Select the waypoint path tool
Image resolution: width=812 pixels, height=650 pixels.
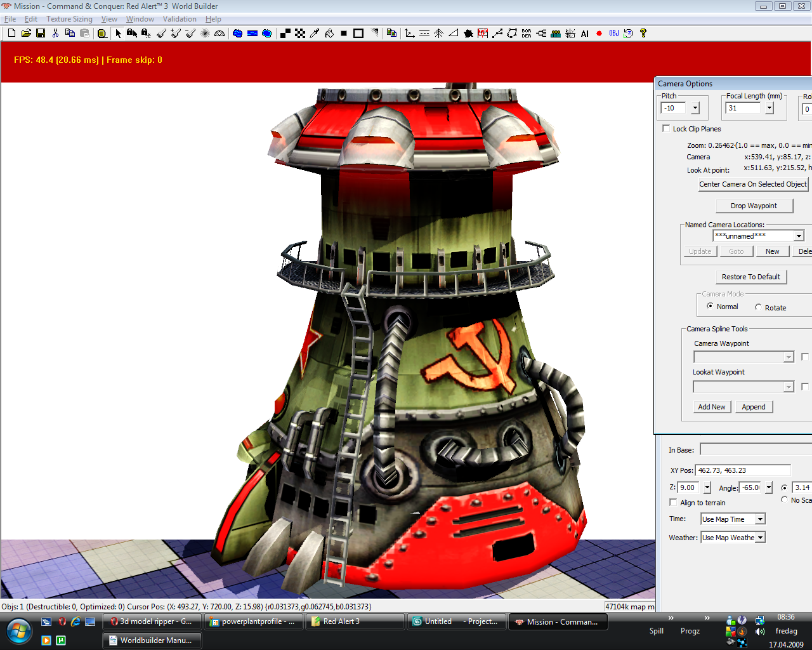tap(497, 33)
